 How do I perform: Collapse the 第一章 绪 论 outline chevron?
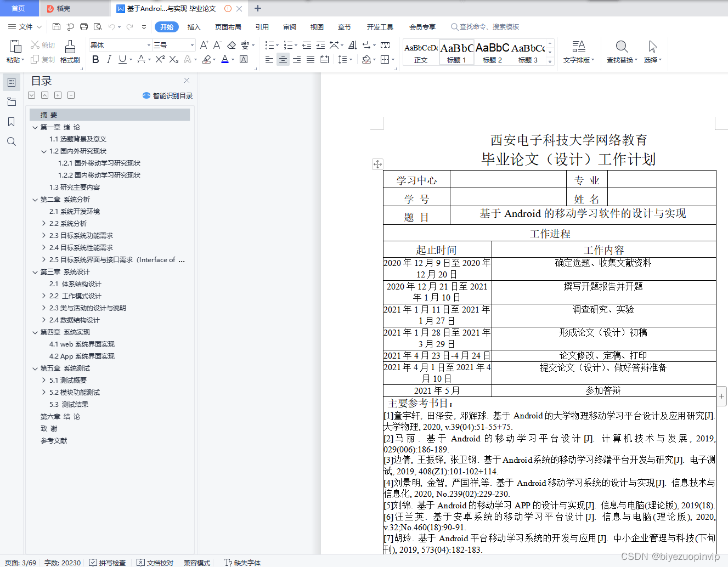[x=35, y=127]
